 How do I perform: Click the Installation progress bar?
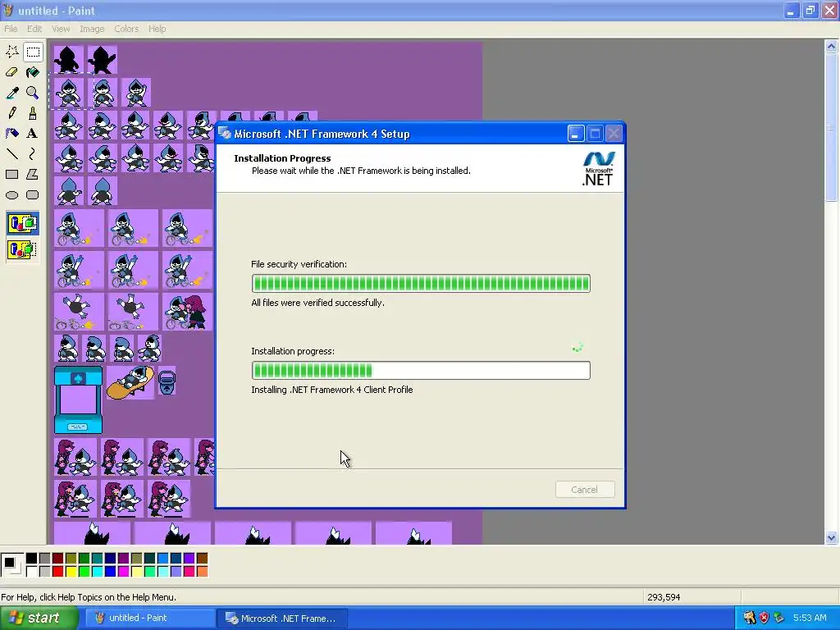(421, 370)
